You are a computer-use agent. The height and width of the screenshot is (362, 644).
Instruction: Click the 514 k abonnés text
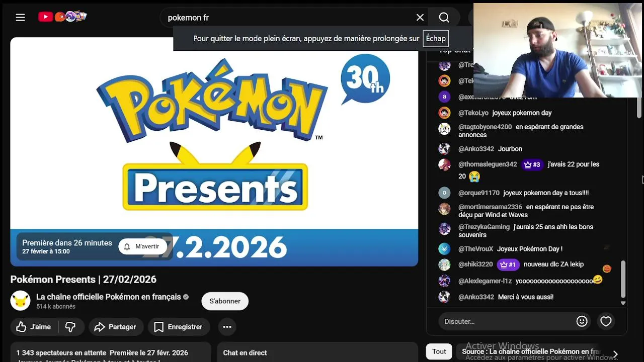pos(56,306)
